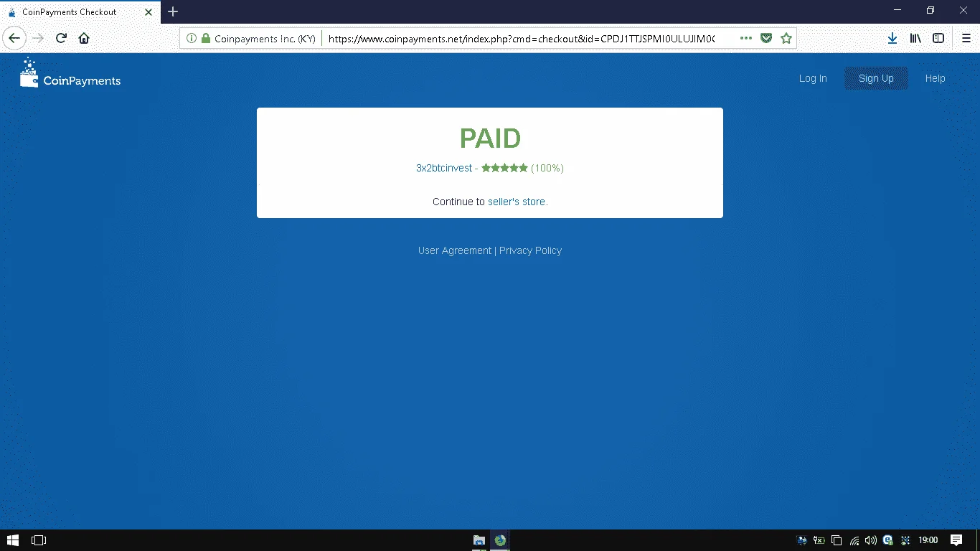The width and height of the screenshot is (980, 551).
Task: Open page actions three-dots menu
Action: point(746,39)
